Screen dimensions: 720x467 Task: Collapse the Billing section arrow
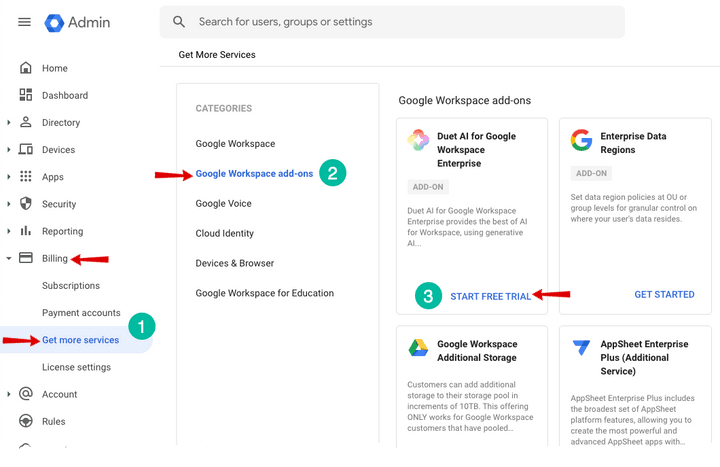click(9, 258)
